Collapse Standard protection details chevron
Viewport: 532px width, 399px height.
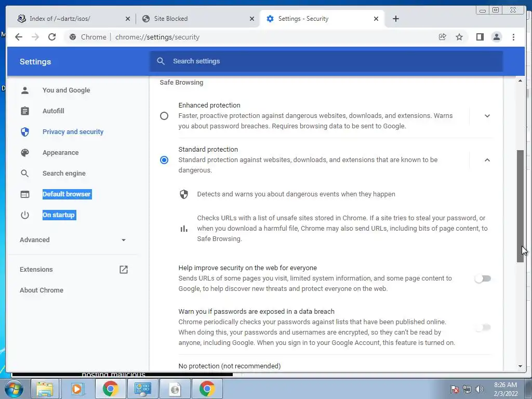click(x=487, y=160)
